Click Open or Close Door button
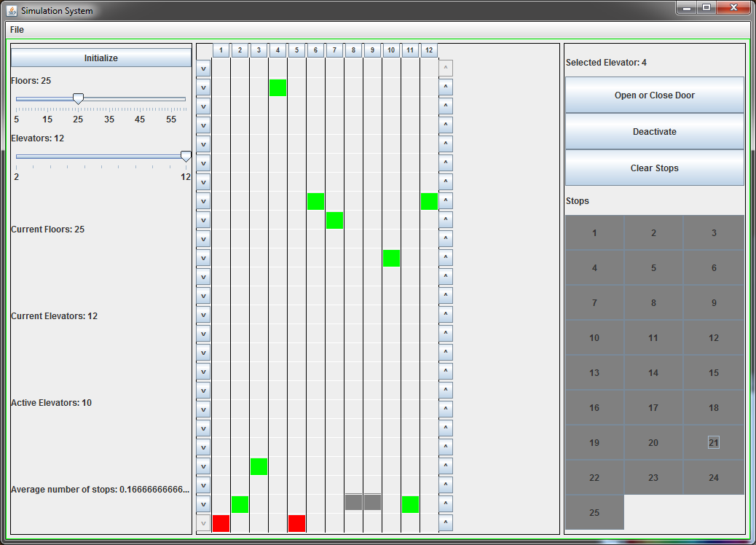 coord(654,95)
